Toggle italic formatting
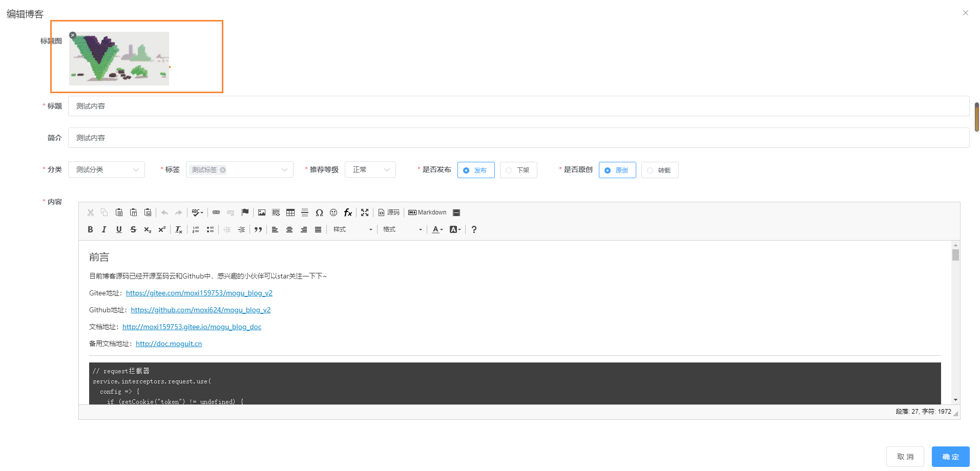 (x=105, y=229)
